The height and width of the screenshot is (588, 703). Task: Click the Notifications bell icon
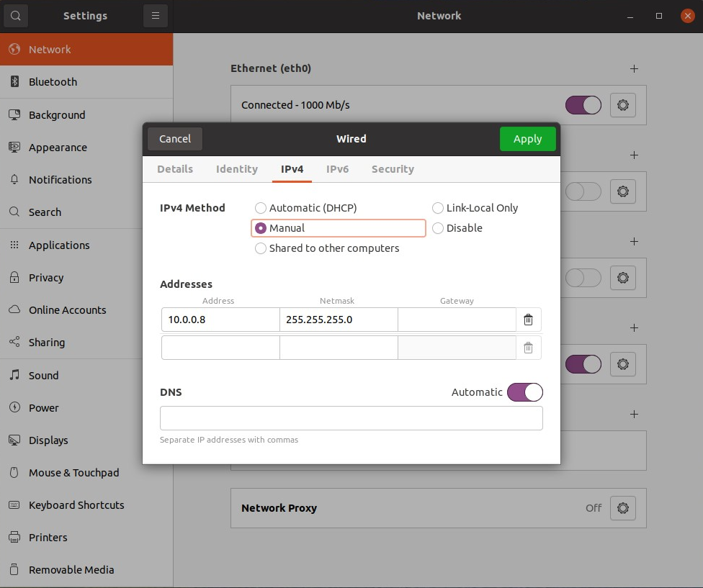(14, 179)
